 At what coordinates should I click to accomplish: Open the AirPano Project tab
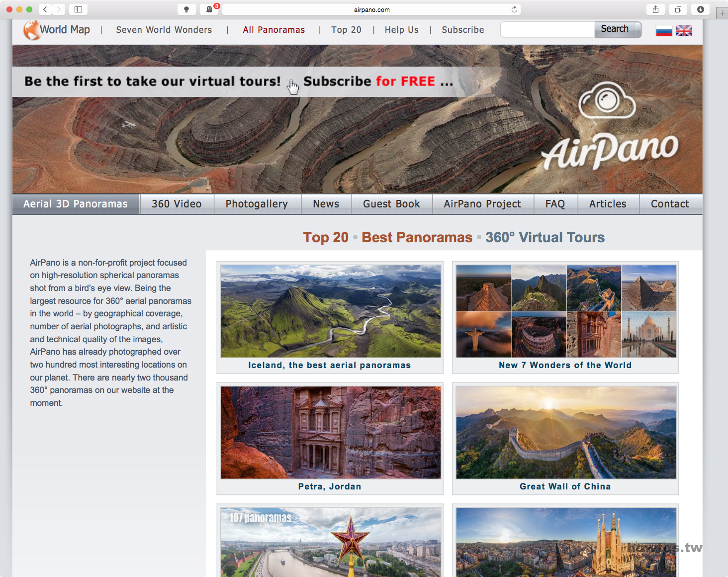coord(483,204)
